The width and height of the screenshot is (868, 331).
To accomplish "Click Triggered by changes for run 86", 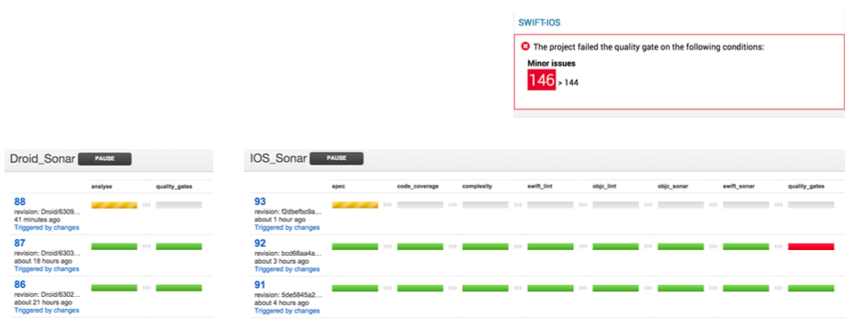I will [x=47, y=311].
